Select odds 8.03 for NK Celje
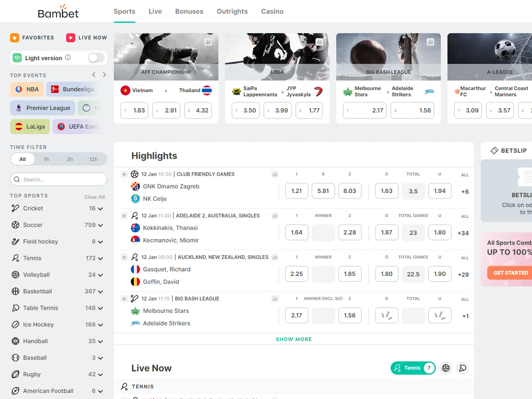This screenshot has width=532, height=399. 350,191
